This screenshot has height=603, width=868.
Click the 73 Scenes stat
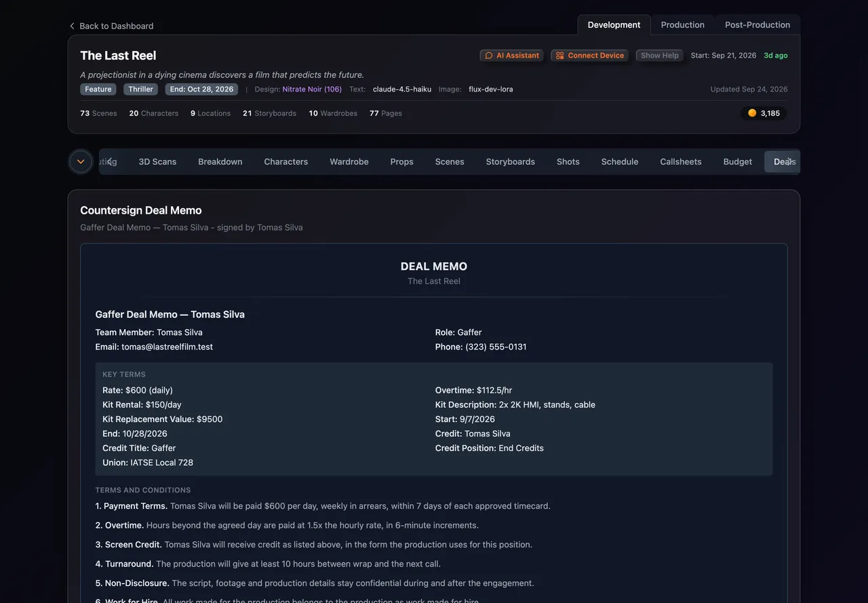tap(98, 113)
